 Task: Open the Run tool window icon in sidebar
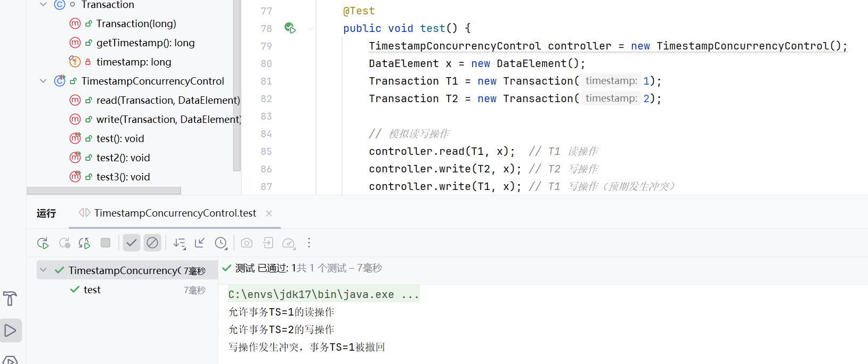coord(11,330)
